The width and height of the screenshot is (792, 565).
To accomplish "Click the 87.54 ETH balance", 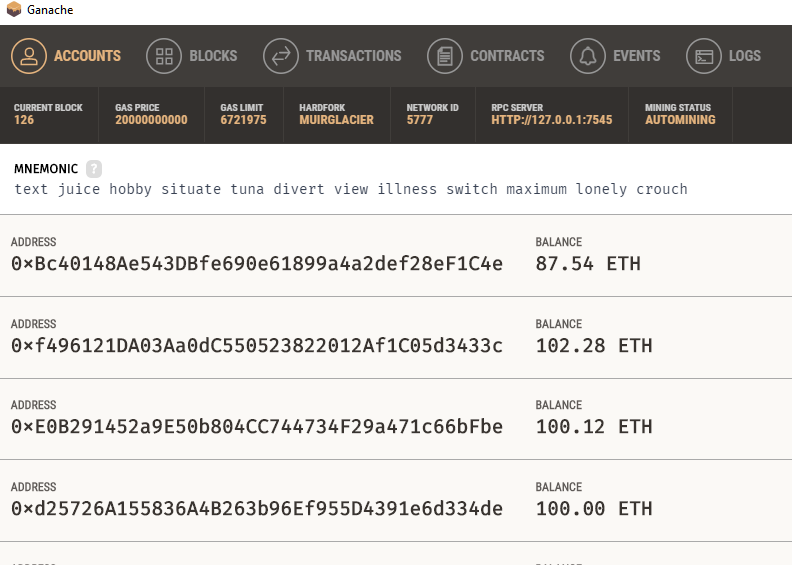I will click(588, 264).
